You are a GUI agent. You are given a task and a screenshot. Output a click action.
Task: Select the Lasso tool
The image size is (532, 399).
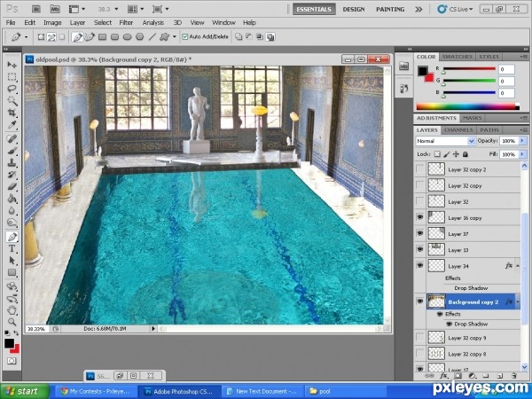click(12, 89)
